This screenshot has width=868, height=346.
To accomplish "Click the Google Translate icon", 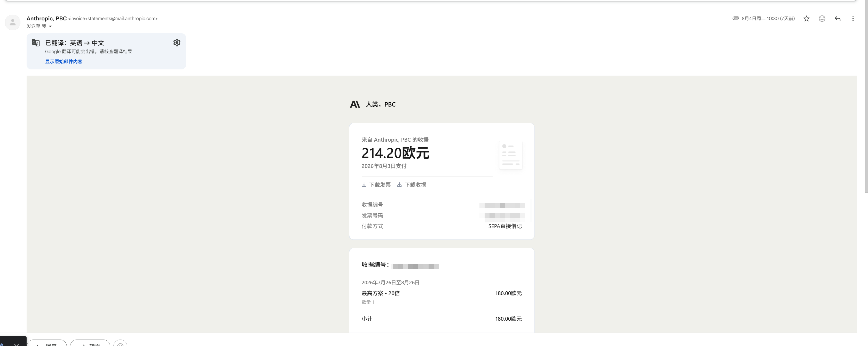I will (x=36, y=43).
